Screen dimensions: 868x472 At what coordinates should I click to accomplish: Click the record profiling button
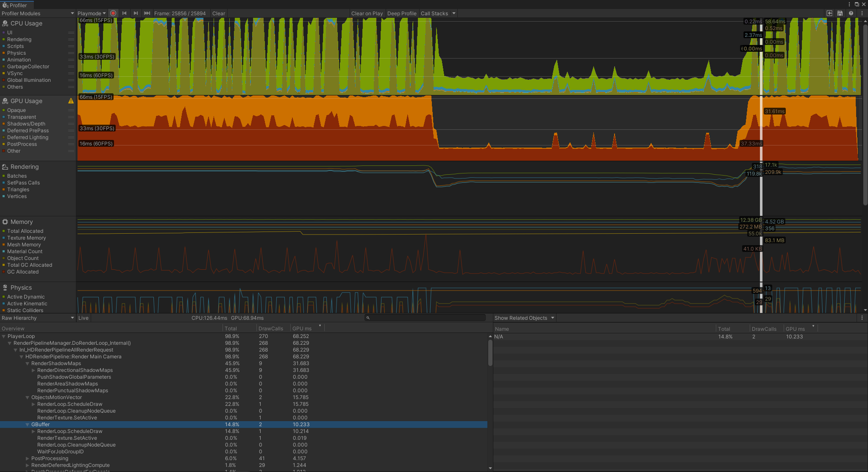(x=113, y=13)
